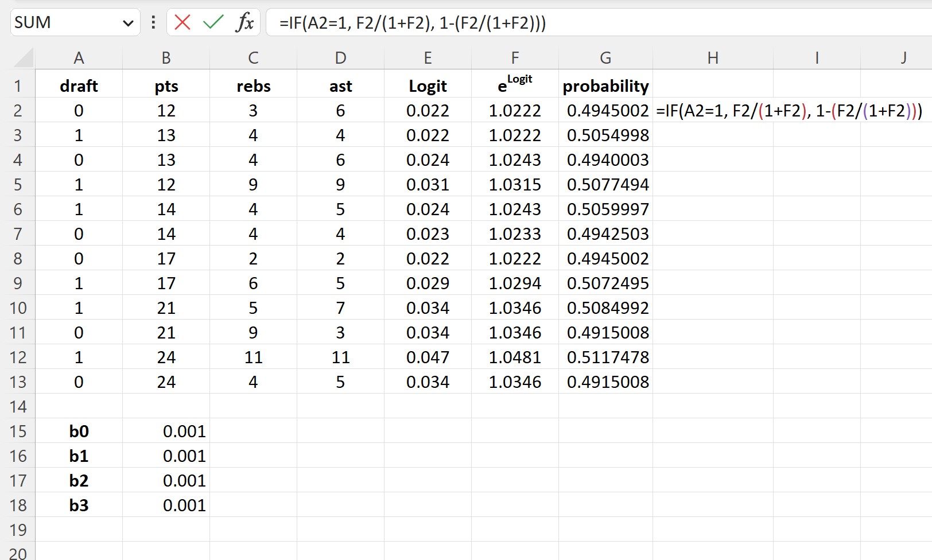
Task: Click the 0.001 value beside b3
Action: pyautogui.click(x=166, y=505)
